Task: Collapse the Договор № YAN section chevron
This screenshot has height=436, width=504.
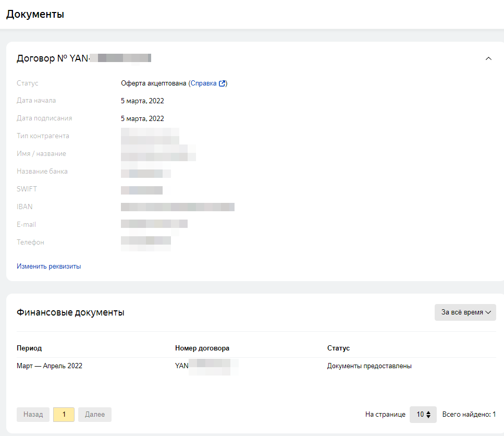Action: [x=488, y=58]
